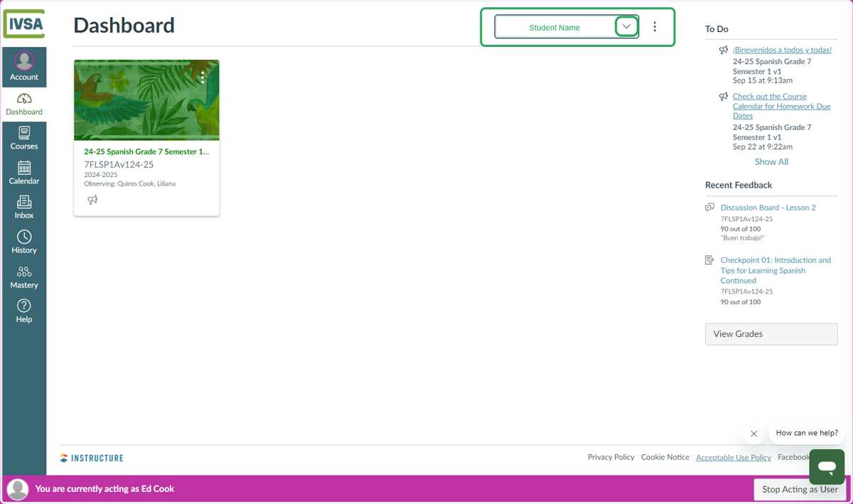Click 'Sep 15 at 9:13am' date text
This screenshot has width=853, height=504.
tap(763, 80)
